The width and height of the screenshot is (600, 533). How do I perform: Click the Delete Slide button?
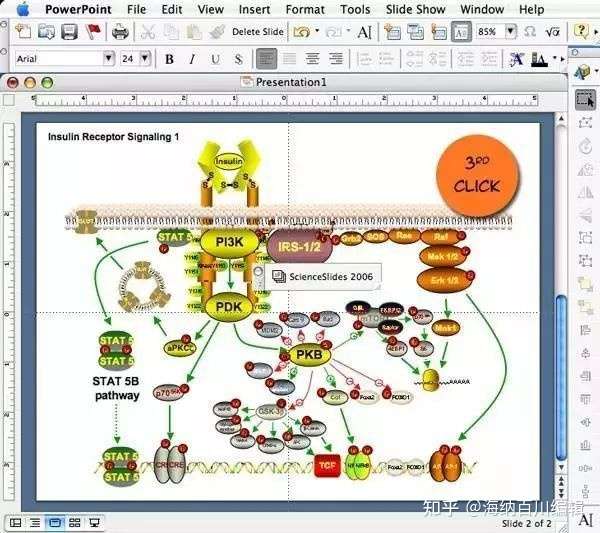point(258,33)
